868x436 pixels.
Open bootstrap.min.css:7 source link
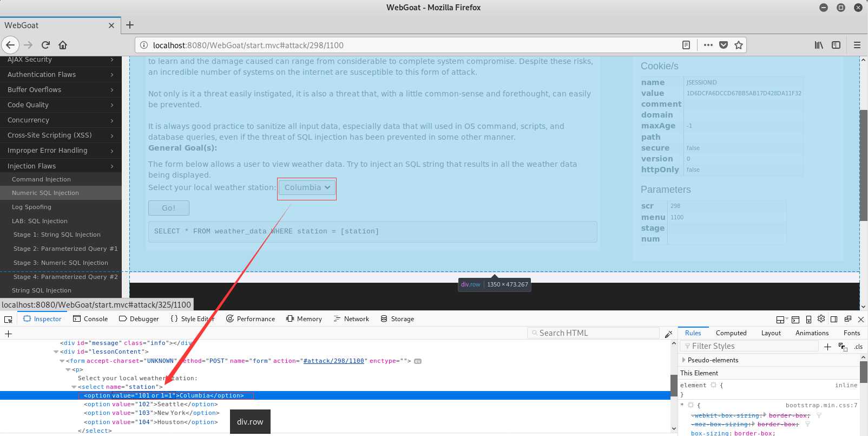pyautogui.click(x=821, y=405)
